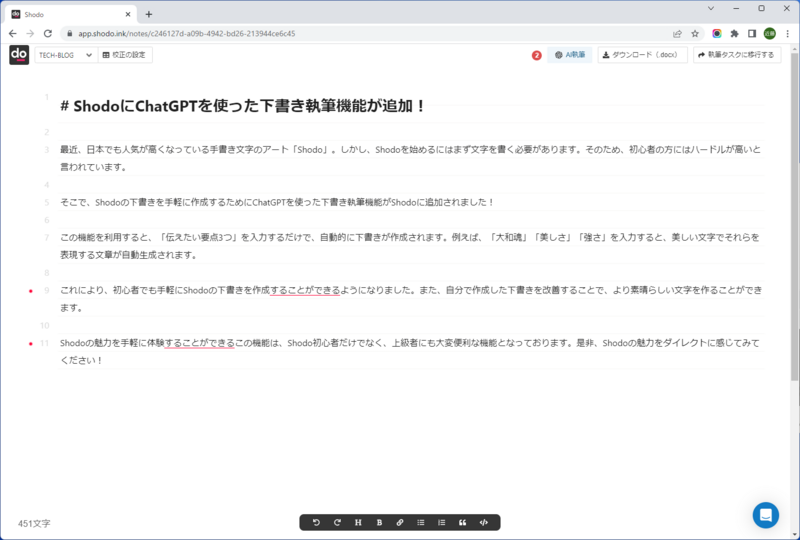Viewport: 800px width, 540px height.
Task: Close the Shodo tab
Action: [128, 14]
